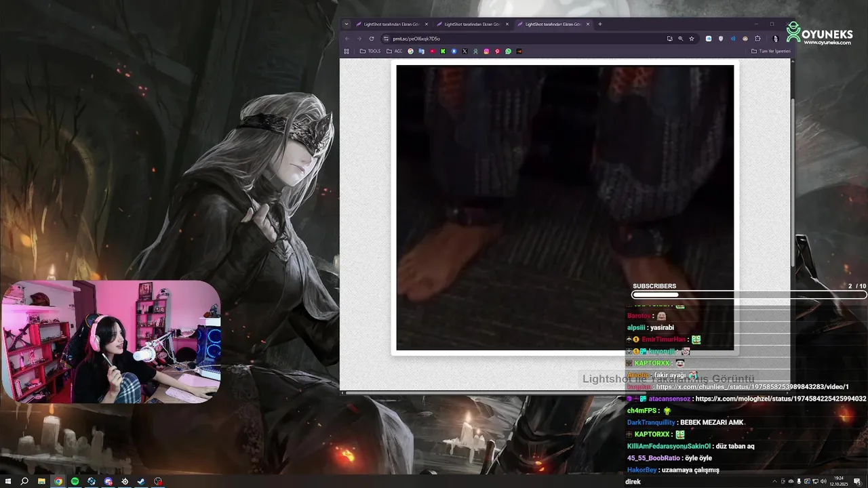Click the install/cast icon in address bar
Screen dimensions: 868x488
(x=669, y=39)
